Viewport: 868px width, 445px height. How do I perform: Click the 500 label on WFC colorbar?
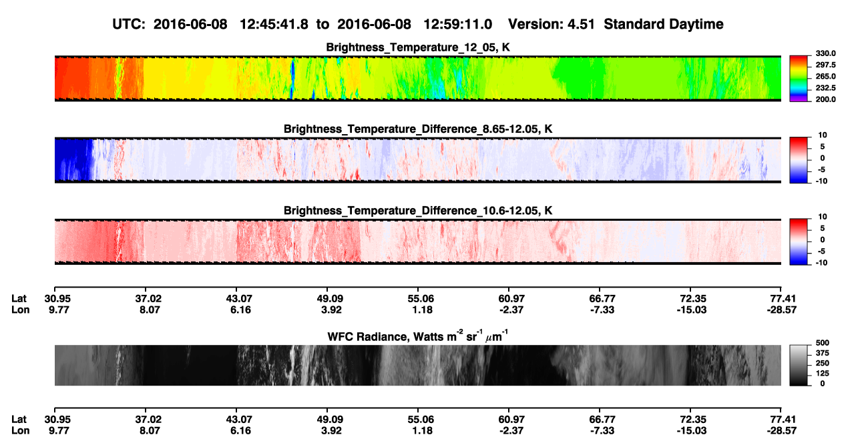[x=823, y=343]
